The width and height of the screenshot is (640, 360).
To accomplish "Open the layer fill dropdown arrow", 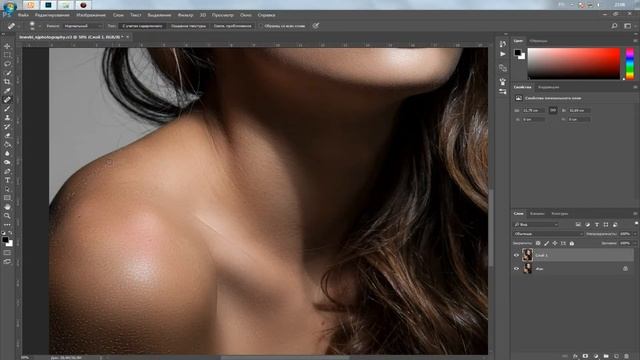I will [x=635, y=243].
